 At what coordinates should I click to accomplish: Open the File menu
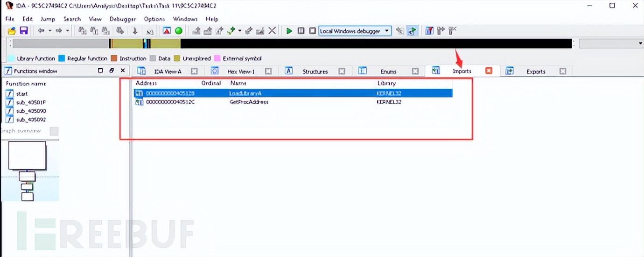pyautogui.click(x=10, y=19)
